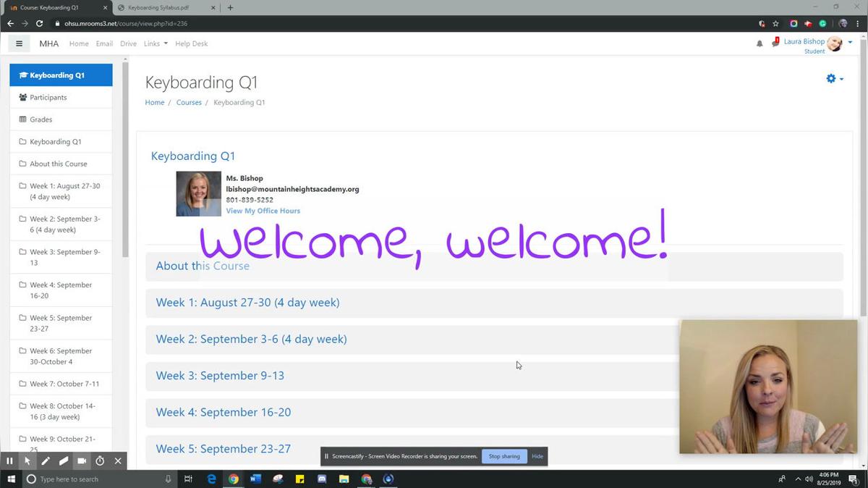This screenshot has width=868, height=488.
Task: Open Week 2: September 3-6 sidebar item
Action: [61, 224]
